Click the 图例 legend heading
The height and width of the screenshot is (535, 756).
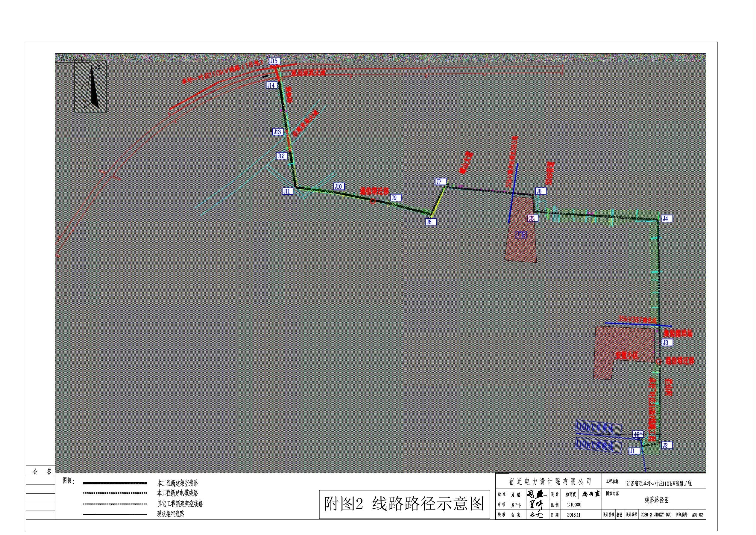point(69,481)
